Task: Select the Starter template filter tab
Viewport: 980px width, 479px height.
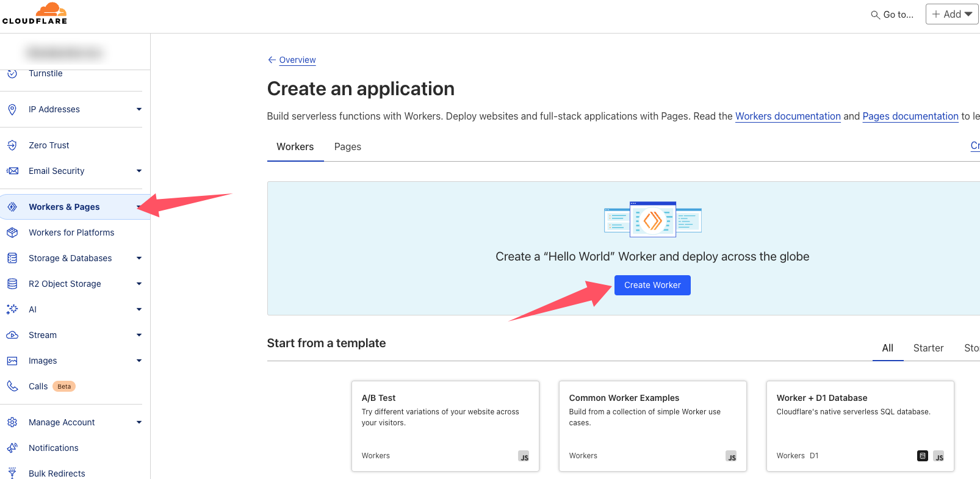Action: pyautogui.click(x=928, y=348)
